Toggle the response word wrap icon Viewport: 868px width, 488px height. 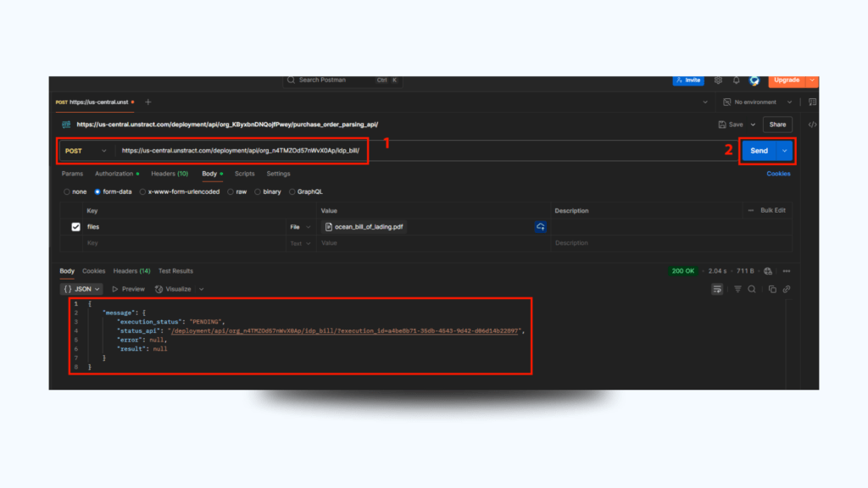point(717,289)
